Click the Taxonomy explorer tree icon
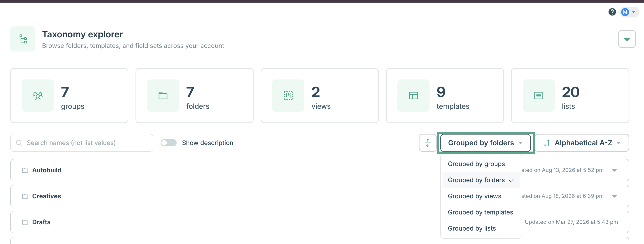This screenshot has height=244, width=644. [23, 39]
